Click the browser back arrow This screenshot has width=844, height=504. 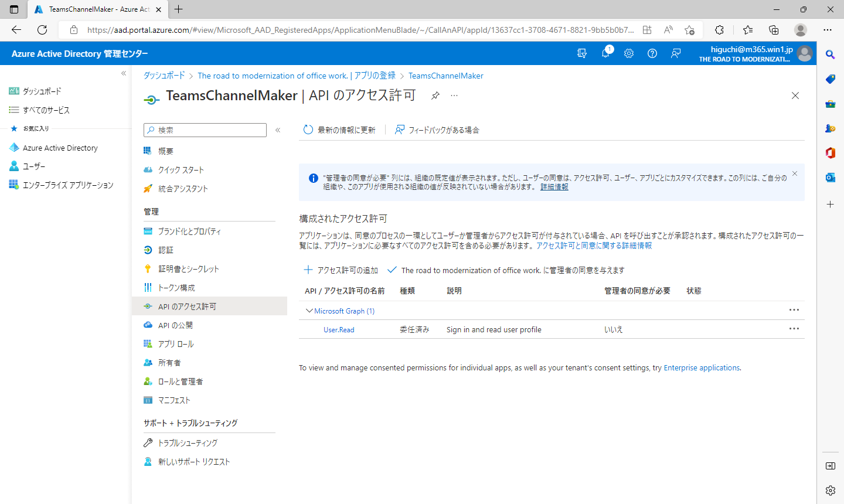coord(16,30)
